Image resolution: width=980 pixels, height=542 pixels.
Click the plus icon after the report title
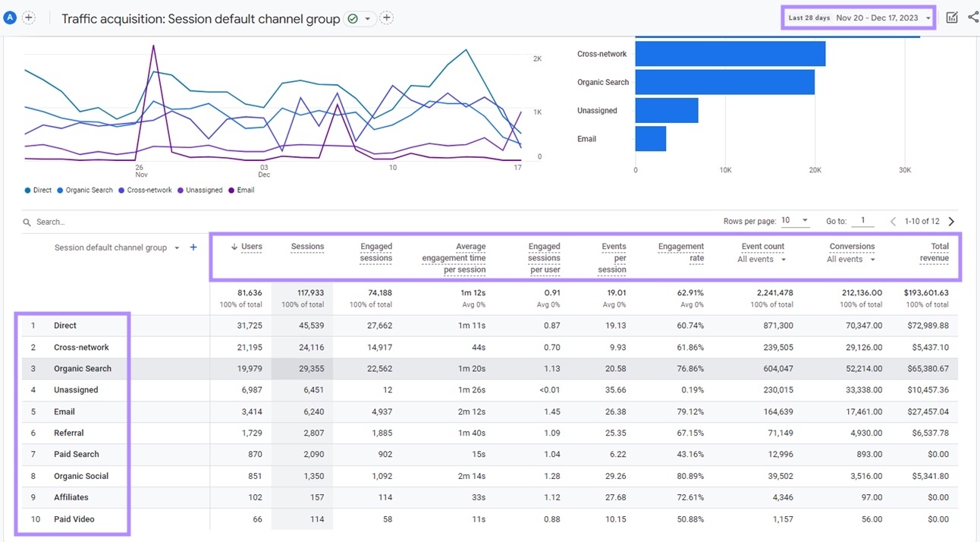coord(386,17)
